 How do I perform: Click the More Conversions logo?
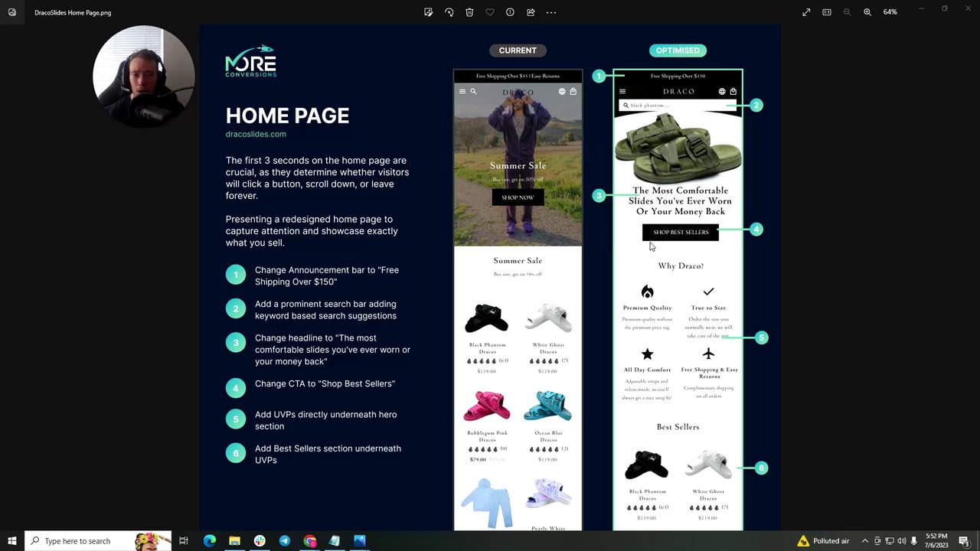coord(250,61)
